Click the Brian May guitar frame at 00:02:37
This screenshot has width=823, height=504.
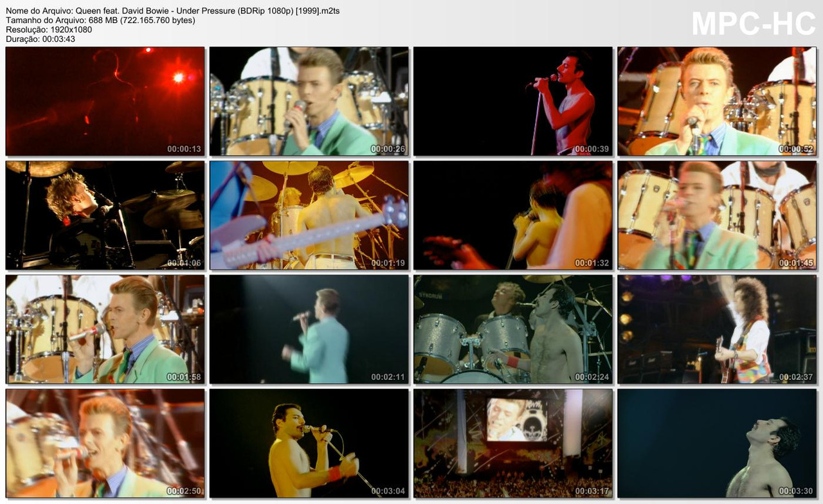coord(718,329)
